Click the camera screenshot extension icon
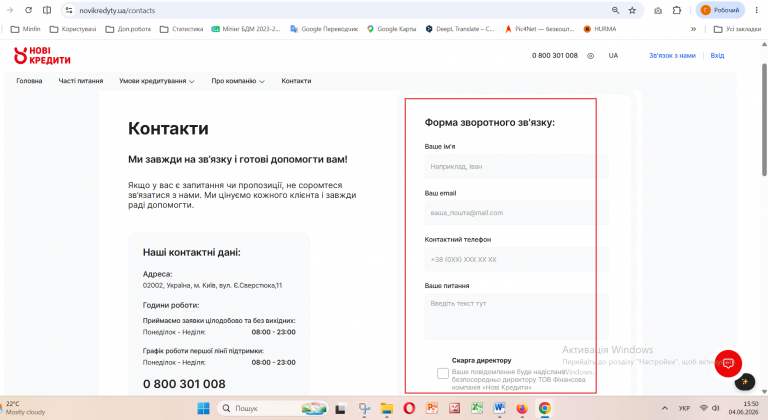Image resolution: width=768 pixels, height=420 pixels. pos(658,10)
